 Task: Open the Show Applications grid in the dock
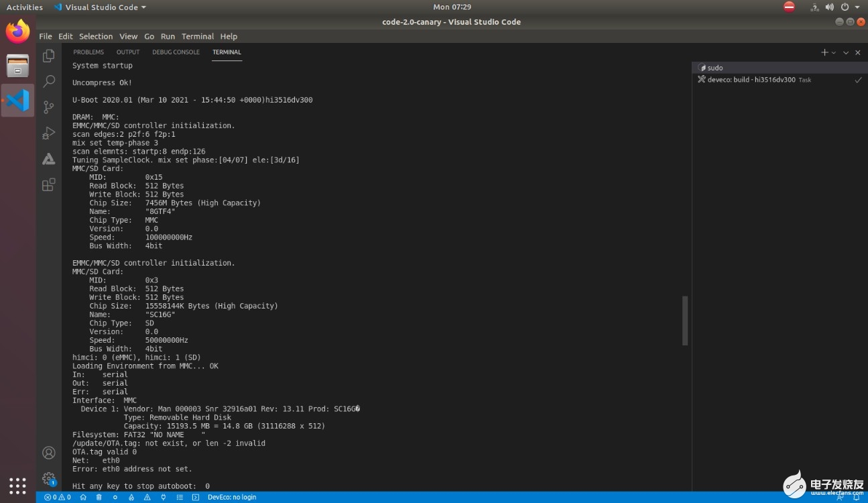(x=17, y=486)
